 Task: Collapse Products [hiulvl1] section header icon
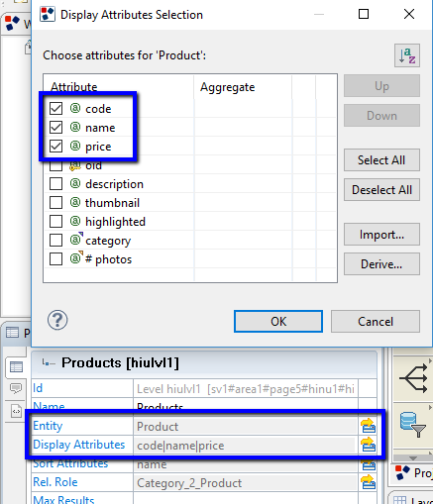pyautogui.click(x=49, y=363)
